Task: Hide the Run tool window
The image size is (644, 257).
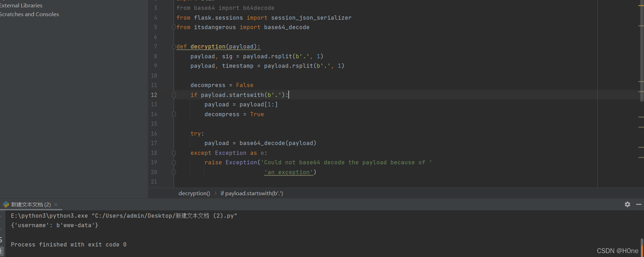Action: point(639,204)
